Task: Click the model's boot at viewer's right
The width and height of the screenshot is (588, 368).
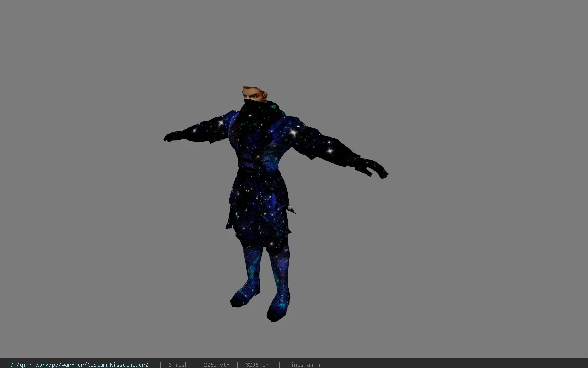Action: click(x=278, y=310)
